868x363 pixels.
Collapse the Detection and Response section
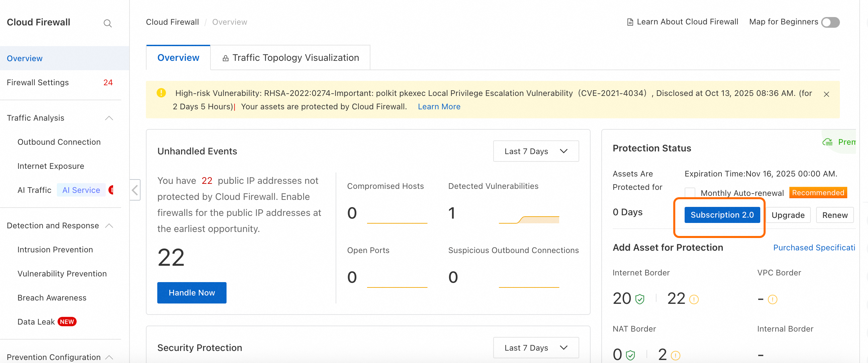(109, 225)
